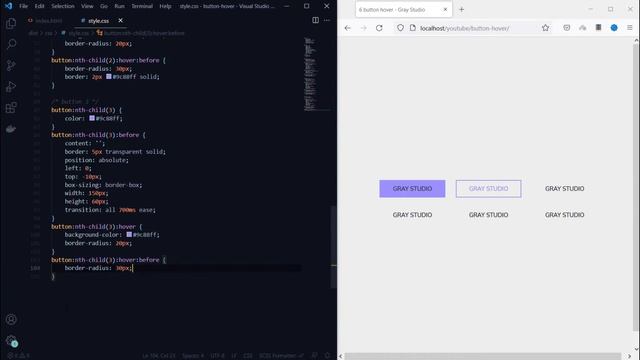Open the Manage gear in activity bar

pyautogui.click(x=11, y=340)
